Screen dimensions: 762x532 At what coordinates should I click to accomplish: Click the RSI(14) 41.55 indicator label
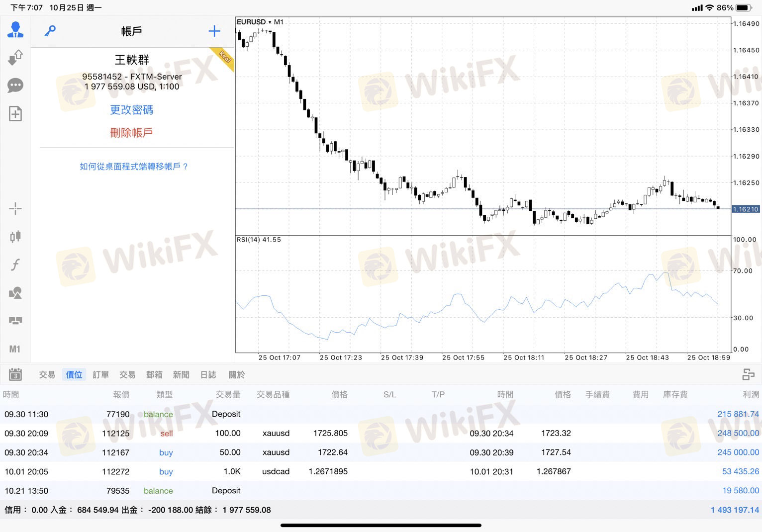point(259,240)
